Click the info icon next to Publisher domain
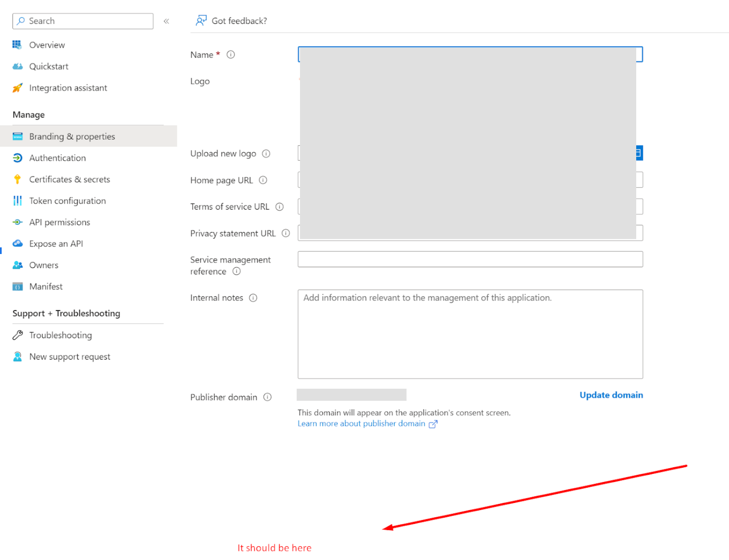729x560 pixels. (x=268, y=397)
